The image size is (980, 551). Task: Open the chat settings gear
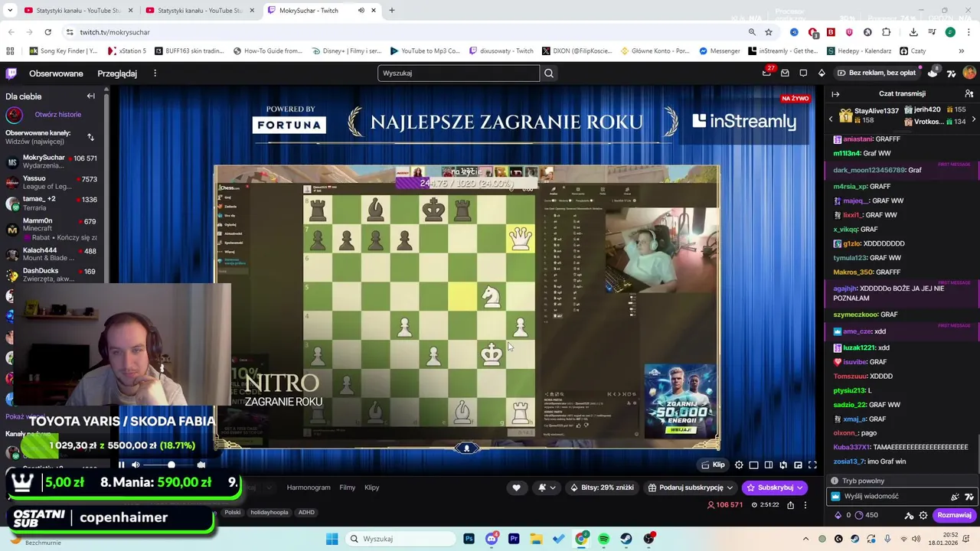[x=923, y=515]
